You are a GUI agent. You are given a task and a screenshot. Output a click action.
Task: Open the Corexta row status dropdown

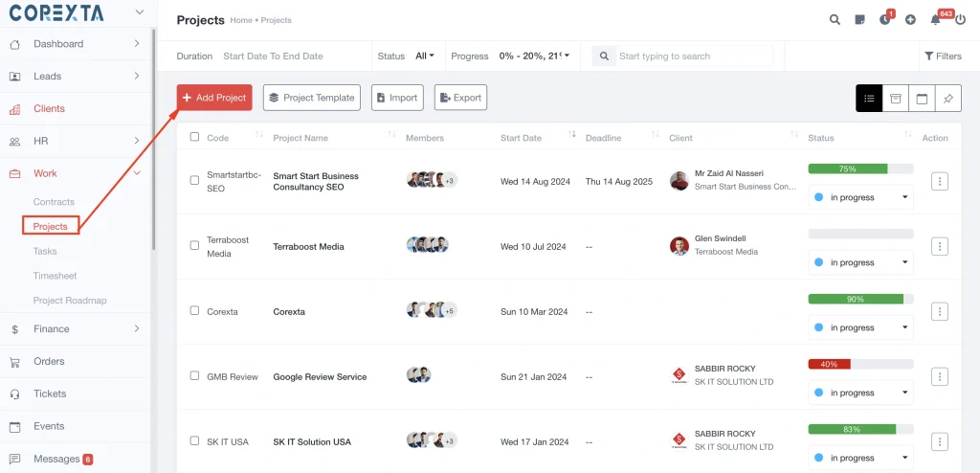[x=860, y=327]
